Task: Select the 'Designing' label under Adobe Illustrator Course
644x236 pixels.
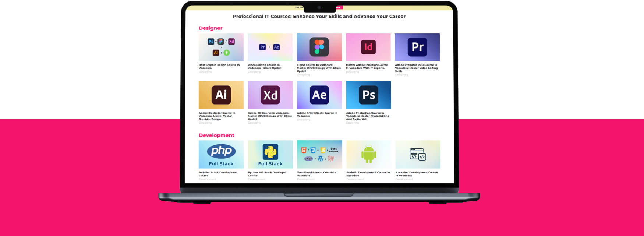Action: (205, 123)
